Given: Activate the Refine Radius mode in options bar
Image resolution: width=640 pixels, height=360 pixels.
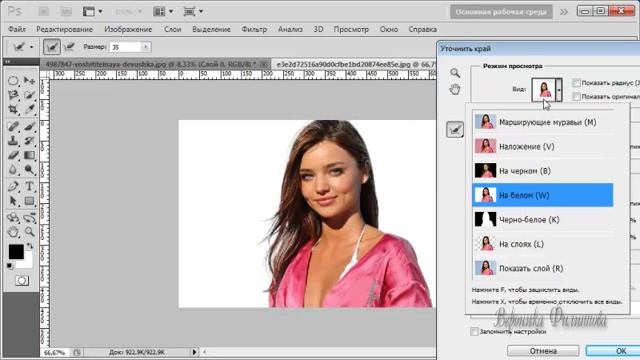Looking at the screenshot, I should [x=52, y=47].
